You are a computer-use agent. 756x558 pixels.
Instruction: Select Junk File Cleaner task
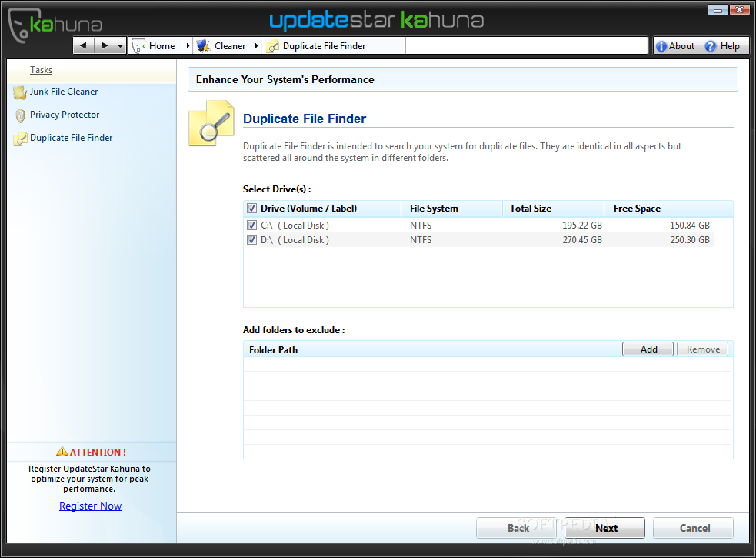64,92
